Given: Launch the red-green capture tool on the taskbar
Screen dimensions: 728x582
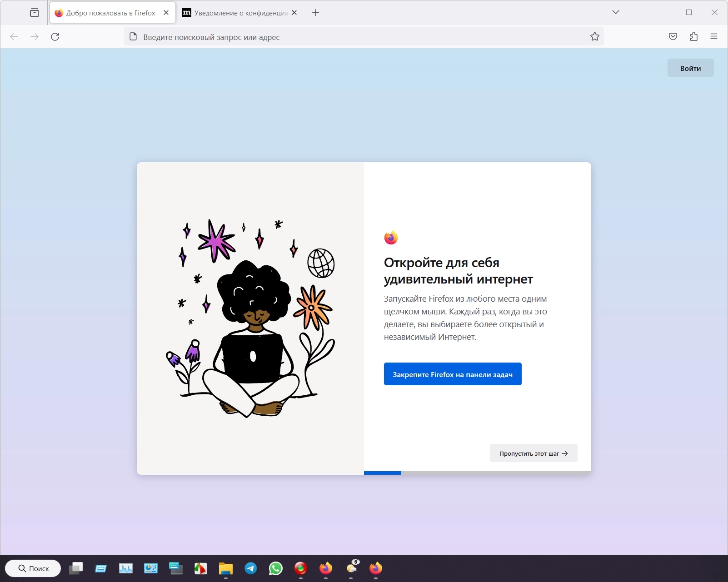Looking at the screenshot, I should tap(201, 568).
